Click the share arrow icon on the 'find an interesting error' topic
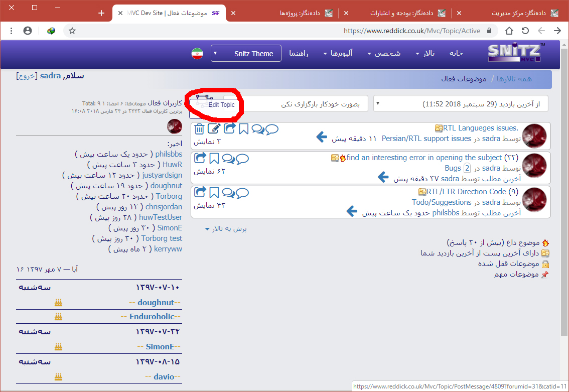The image size is (569, 392). pyautogui.click(x=200, y=159)
